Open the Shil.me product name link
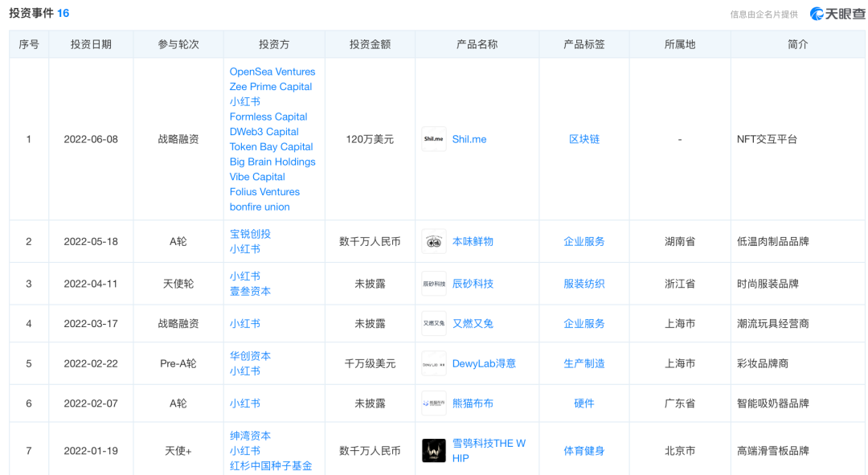This screenshot has width=868, height=475. [x=469, y=139]
